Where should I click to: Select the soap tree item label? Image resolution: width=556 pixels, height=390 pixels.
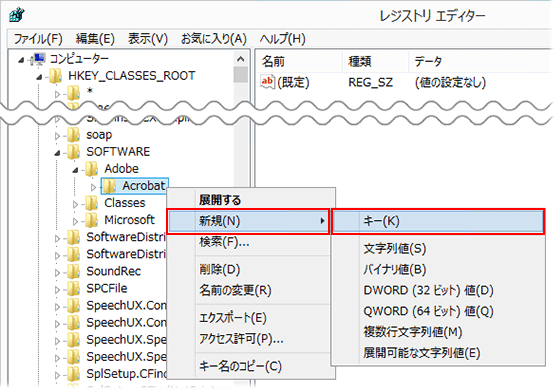(x=99, y=135)
